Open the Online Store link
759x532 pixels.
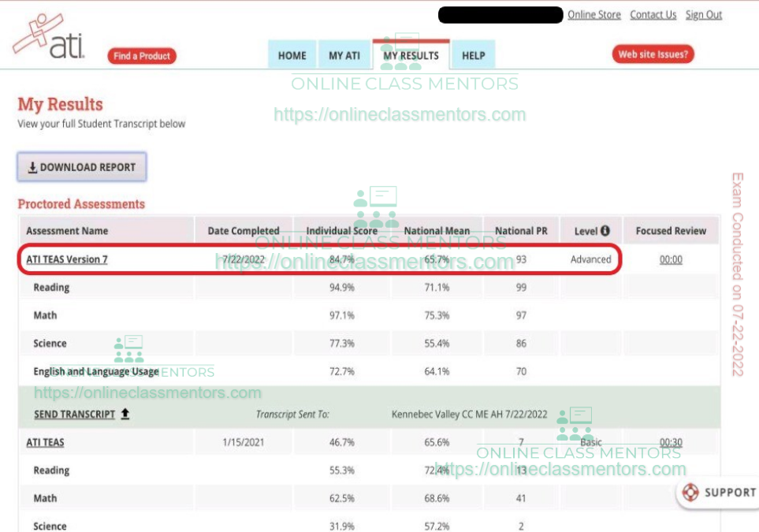click(593, 15)
